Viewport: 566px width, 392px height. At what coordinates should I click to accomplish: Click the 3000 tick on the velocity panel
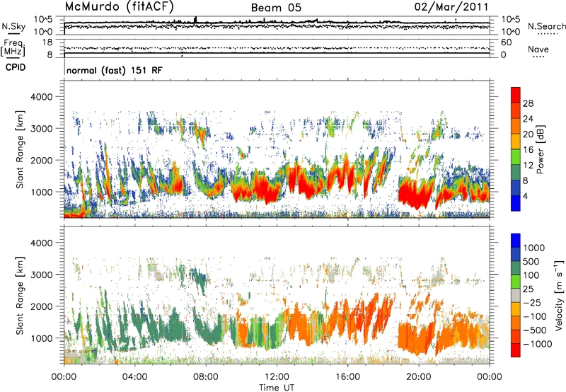coord(41,275)
